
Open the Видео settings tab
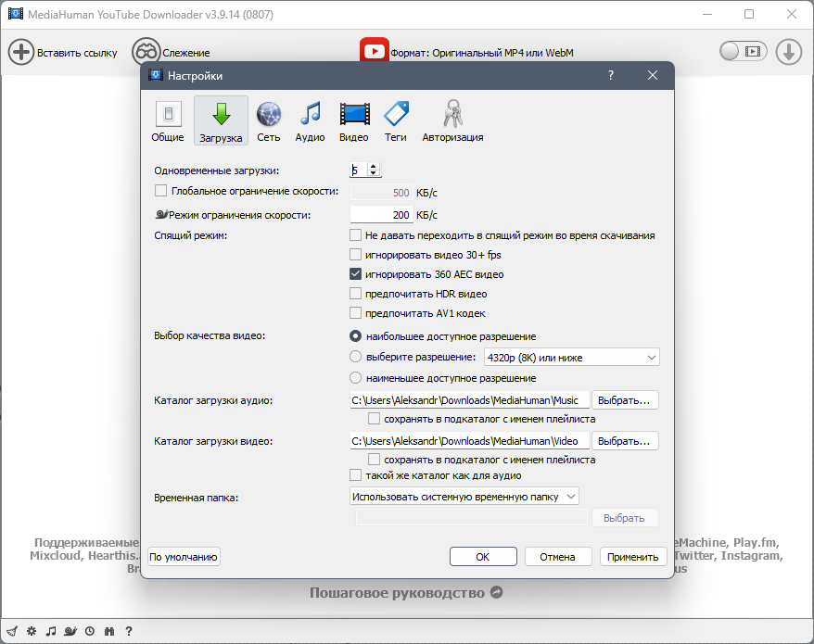point(354,121)
